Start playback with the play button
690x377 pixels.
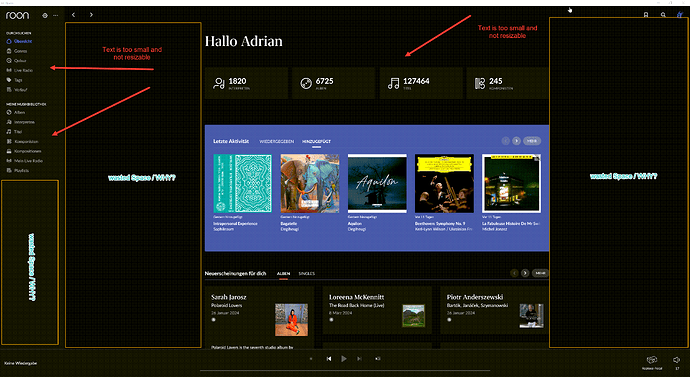click(344, 359)
